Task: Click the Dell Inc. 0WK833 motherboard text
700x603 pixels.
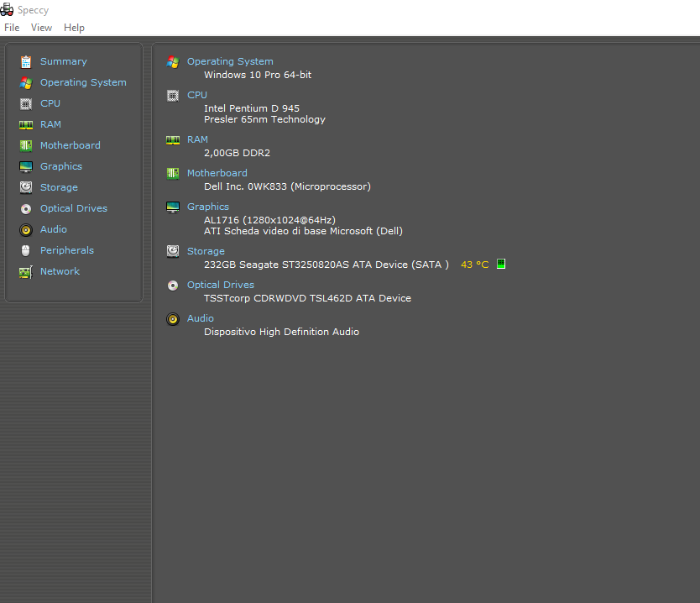Action: pyautogui.click(x=288, y=186)
